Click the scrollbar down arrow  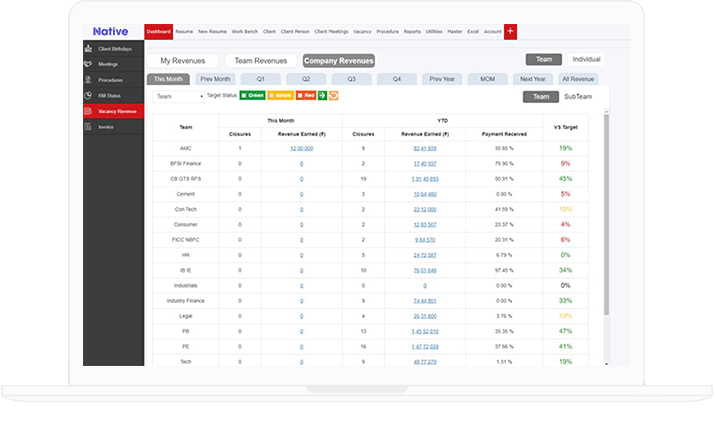click(x=606, y=363)
